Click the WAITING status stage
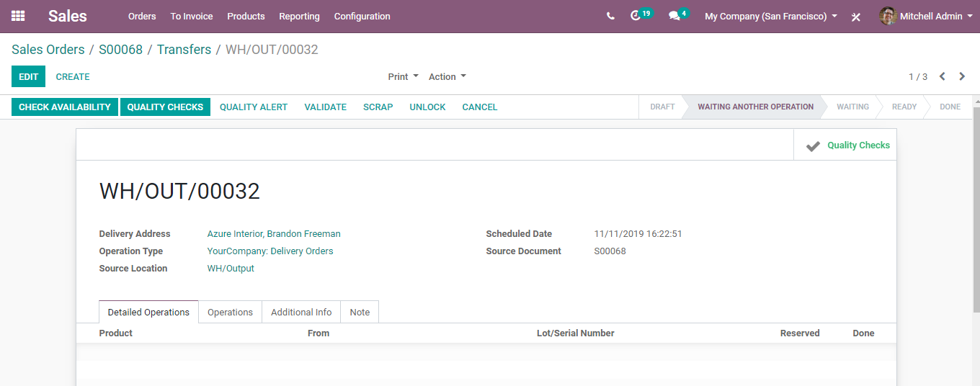980x386 pixels. (x=852, y=107)
